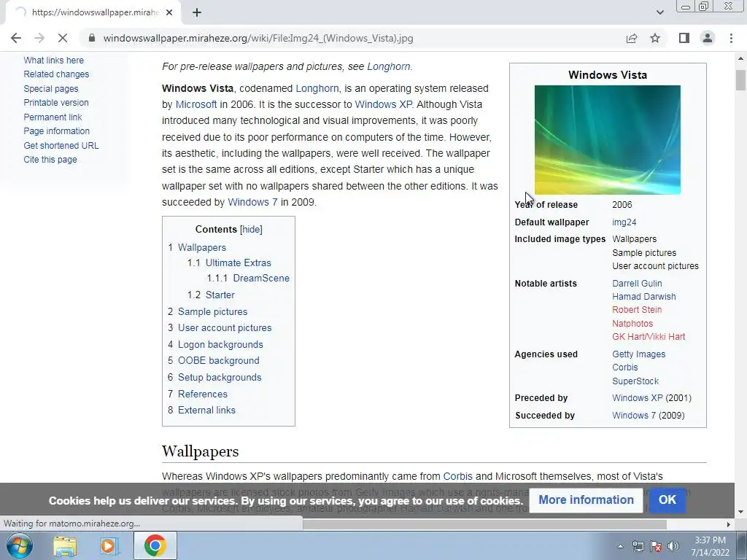
Task: Open Permanent link
Action: pyautogui.click(x=53, y=117)
